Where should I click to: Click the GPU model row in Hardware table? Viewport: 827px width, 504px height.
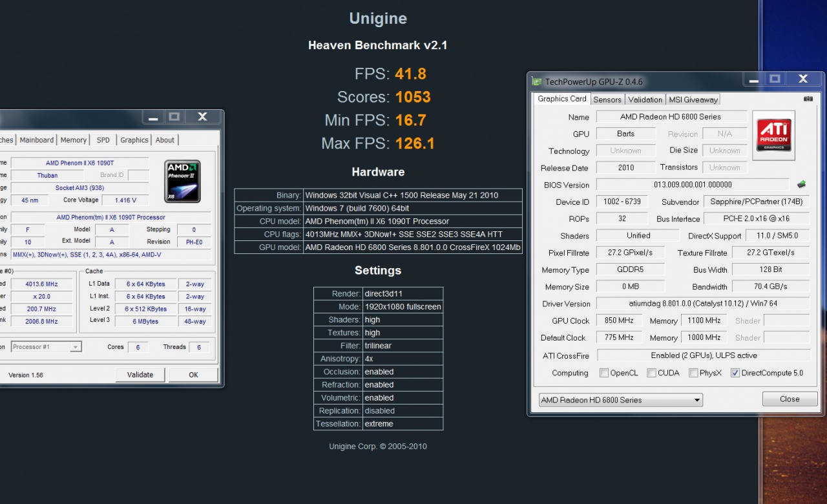click(x=379, y=247)
